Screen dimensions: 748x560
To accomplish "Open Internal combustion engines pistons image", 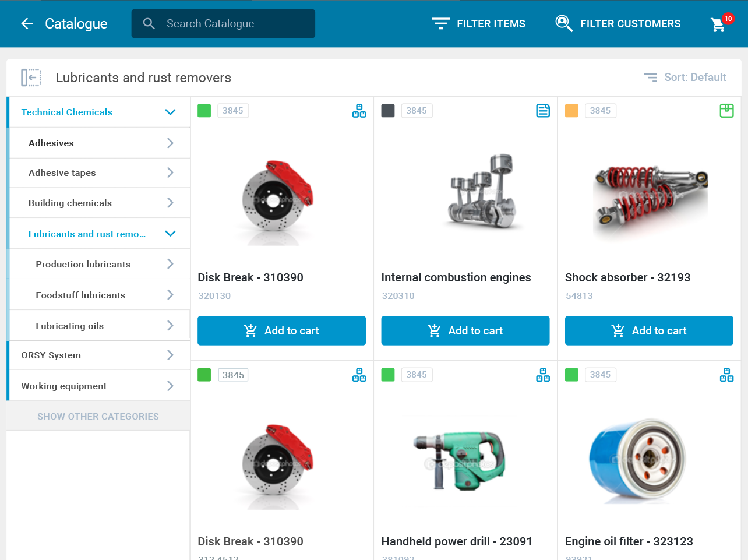I will [x=482, y=192].
